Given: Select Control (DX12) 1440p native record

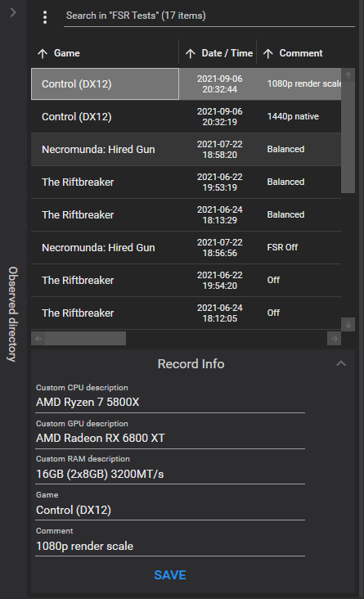Looking at the screenshot, I should (x=186, y=116).
